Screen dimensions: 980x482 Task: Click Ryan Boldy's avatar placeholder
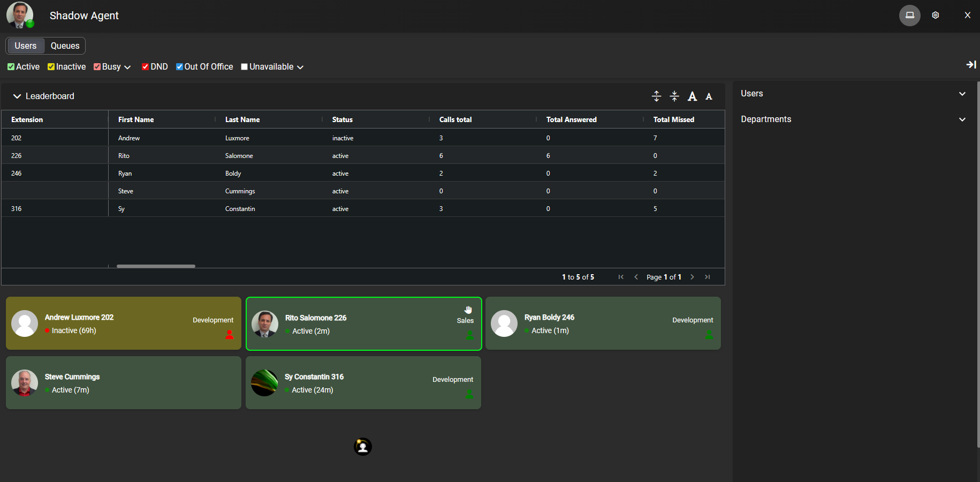pyautogui.click(x=504, y=323)
